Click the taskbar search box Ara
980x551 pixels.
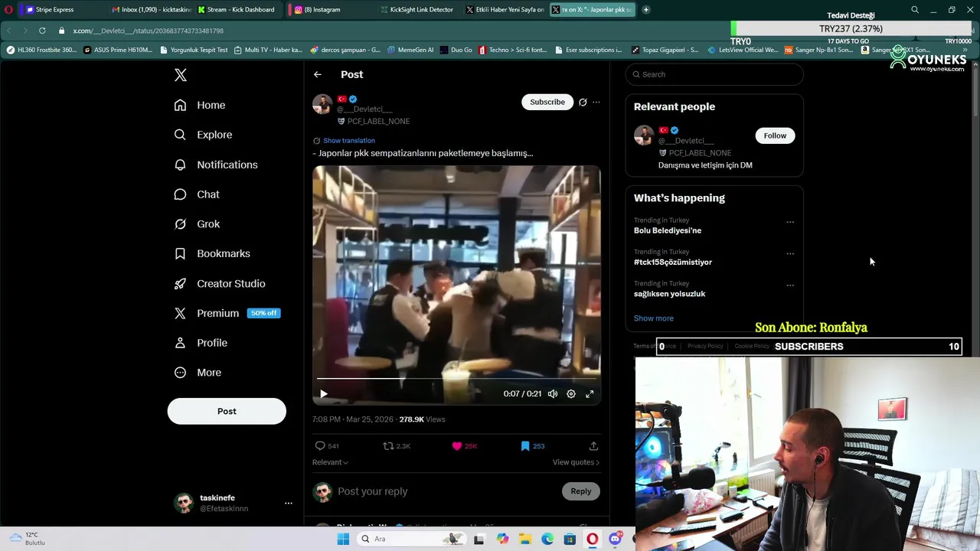pyautogui.click(x=410, y=539)
